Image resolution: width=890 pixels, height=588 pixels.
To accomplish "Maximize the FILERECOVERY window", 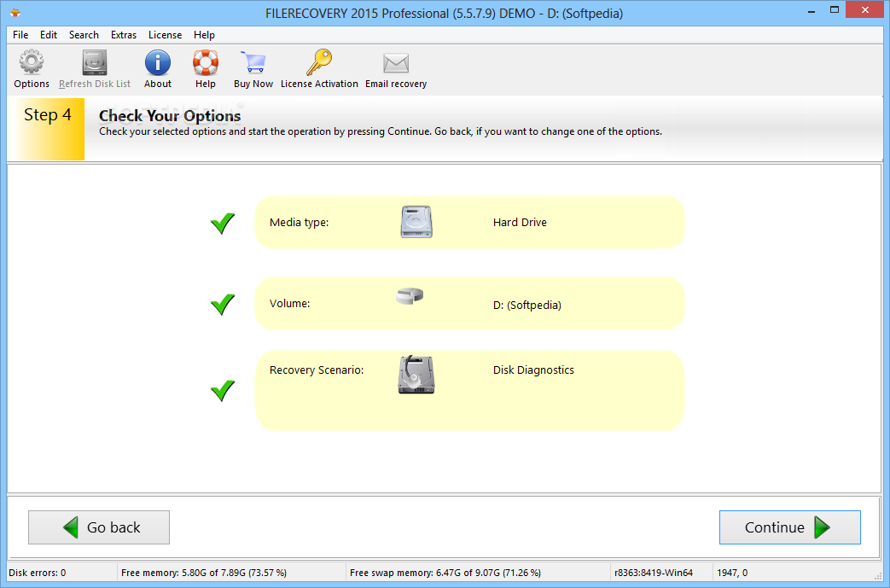I will (834, 10).
